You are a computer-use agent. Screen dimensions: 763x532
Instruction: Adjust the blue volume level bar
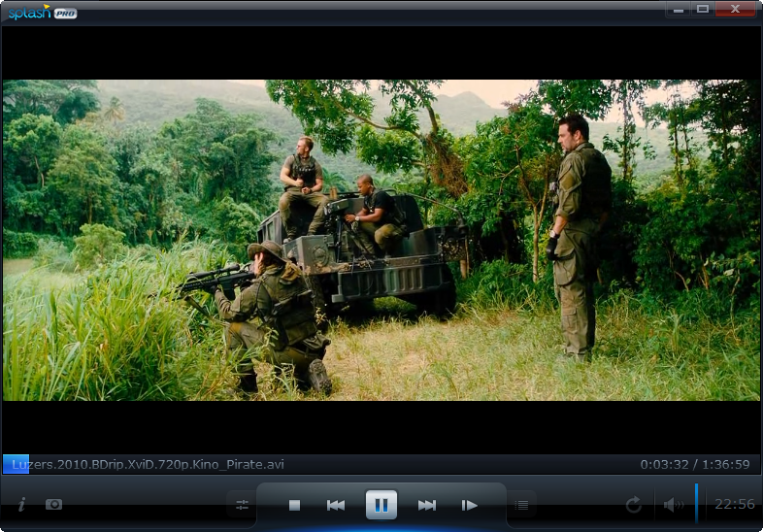(696, 503)
